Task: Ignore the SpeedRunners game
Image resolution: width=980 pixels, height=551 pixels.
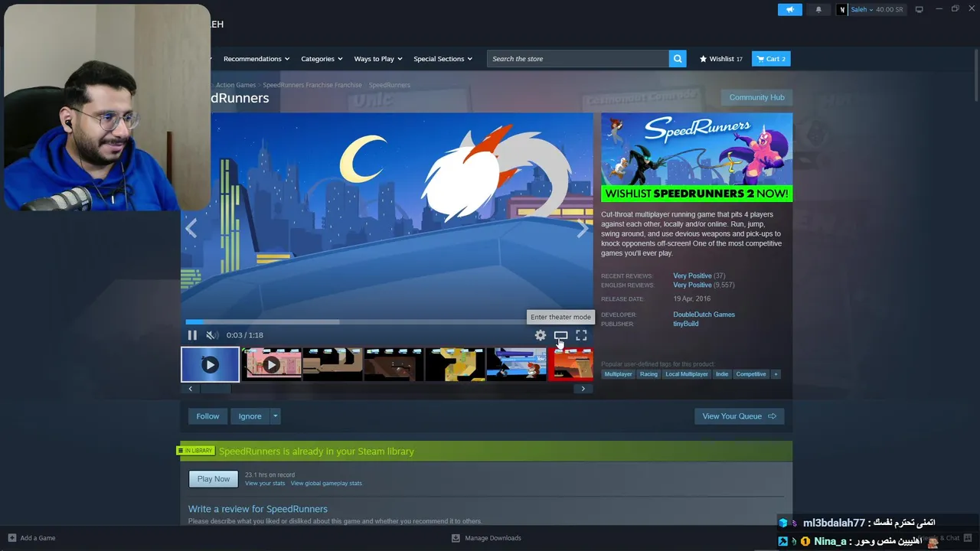Action: [x=250, y=416]
